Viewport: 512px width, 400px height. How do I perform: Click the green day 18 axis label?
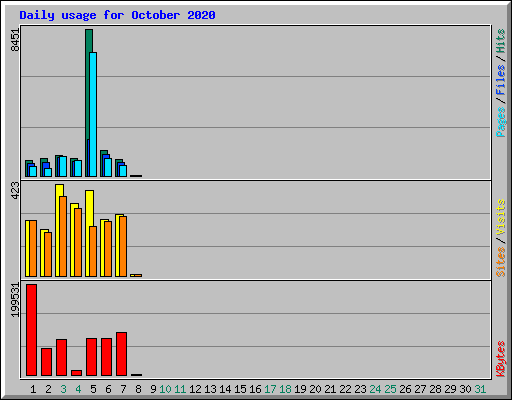(x=285, y=389)
